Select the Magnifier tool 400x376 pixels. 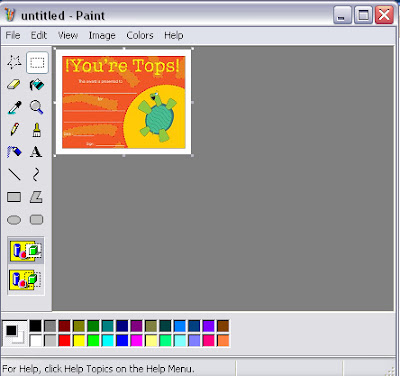(37, 107)
